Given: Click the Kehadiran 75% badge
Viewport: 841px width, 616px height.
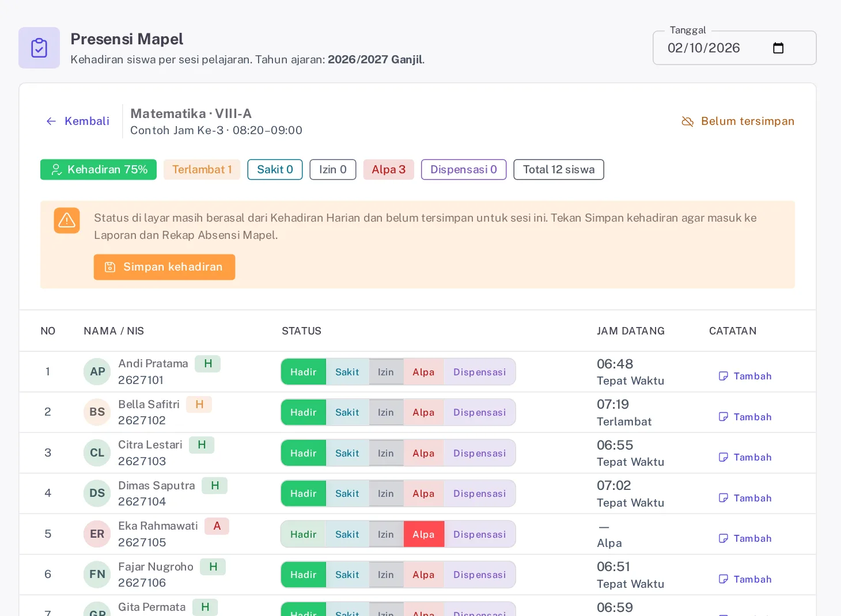Looking at the screenshot, I should point(99,169).
